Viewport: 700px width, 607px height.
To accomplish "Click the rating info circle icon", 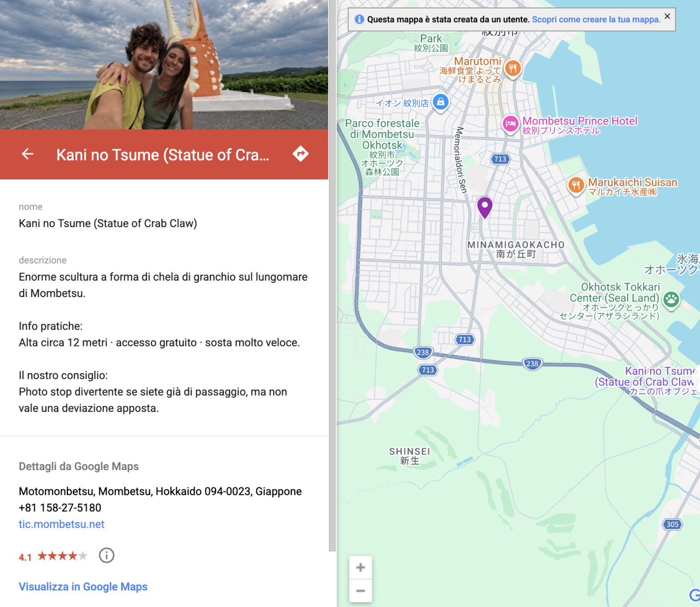I will tap(106, 555).
